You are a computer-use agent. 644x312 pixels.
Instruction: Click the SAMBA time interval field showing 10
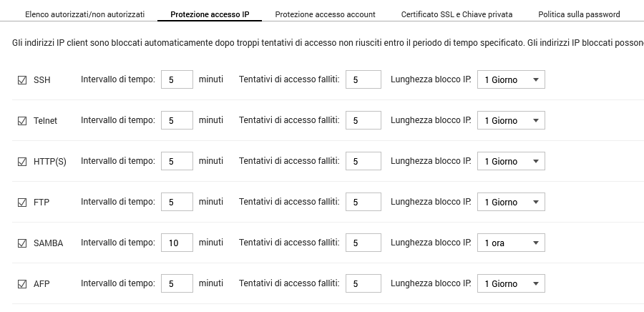pyautogui.click(x=177, y=243)
